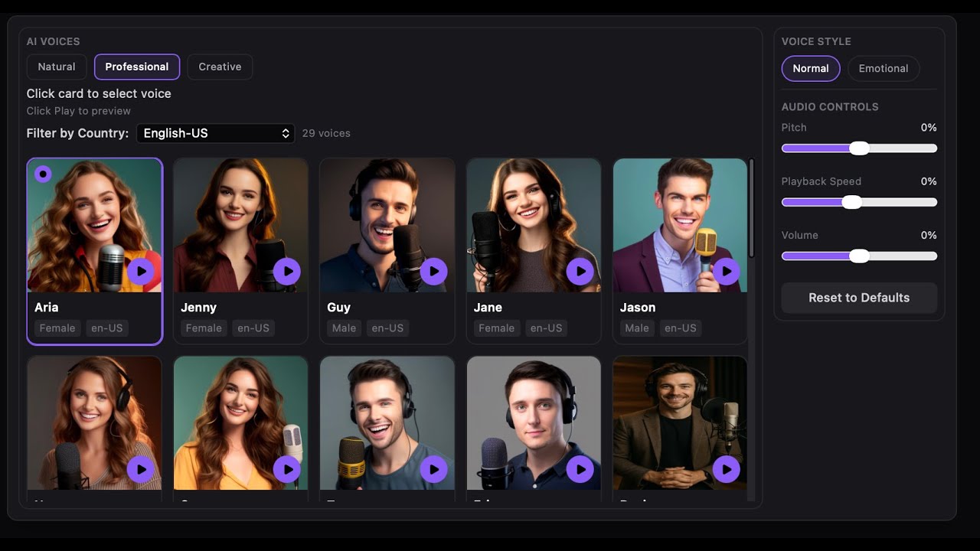Click the selected radio indicator on Aria card
The width and height of the screenshot is (980, 551).
[x=44, y=174]
